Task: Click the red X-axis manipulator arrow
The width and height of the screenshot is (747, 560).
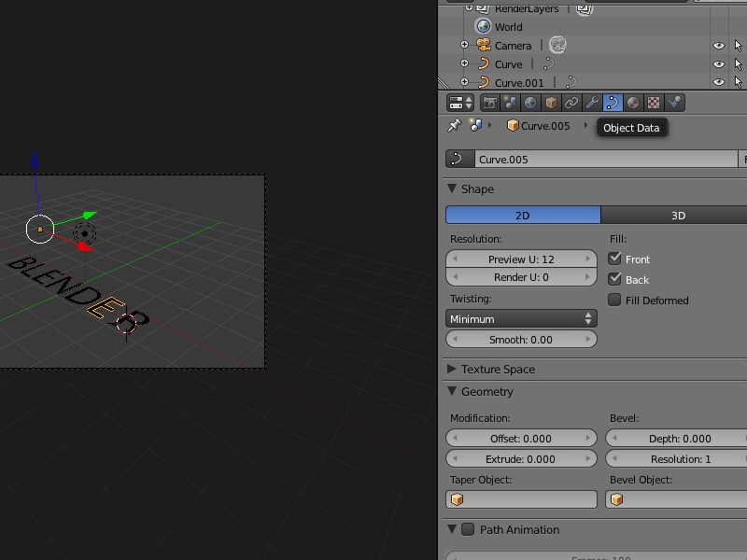Action: (x=85, y=246)
